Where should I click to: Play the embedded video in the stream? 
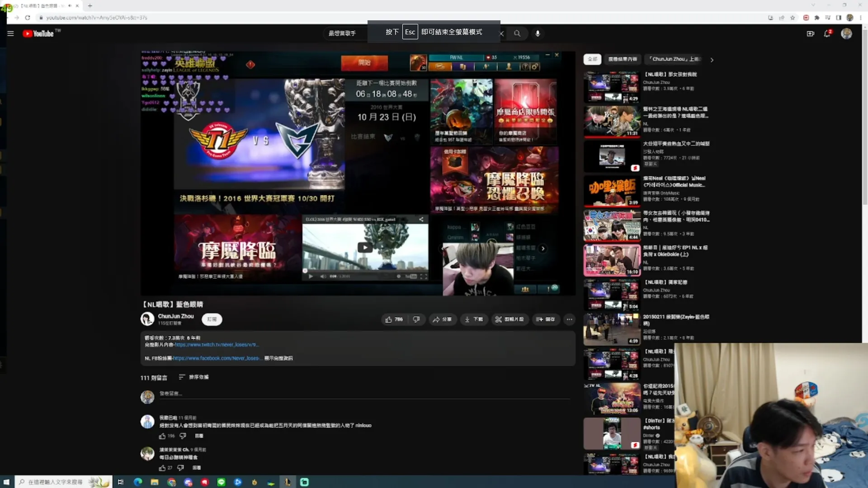(x=365, y=247)
